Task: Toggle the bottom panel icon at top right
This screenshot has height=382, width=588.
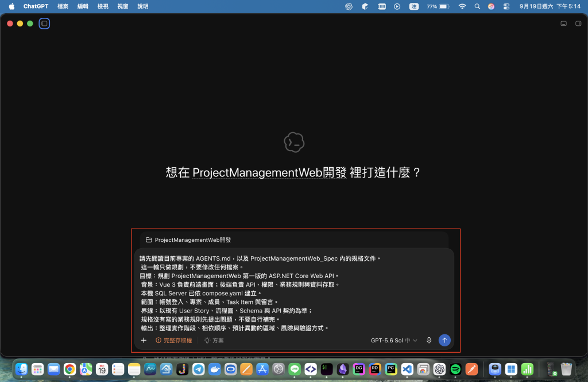Action: pos(564,24)
